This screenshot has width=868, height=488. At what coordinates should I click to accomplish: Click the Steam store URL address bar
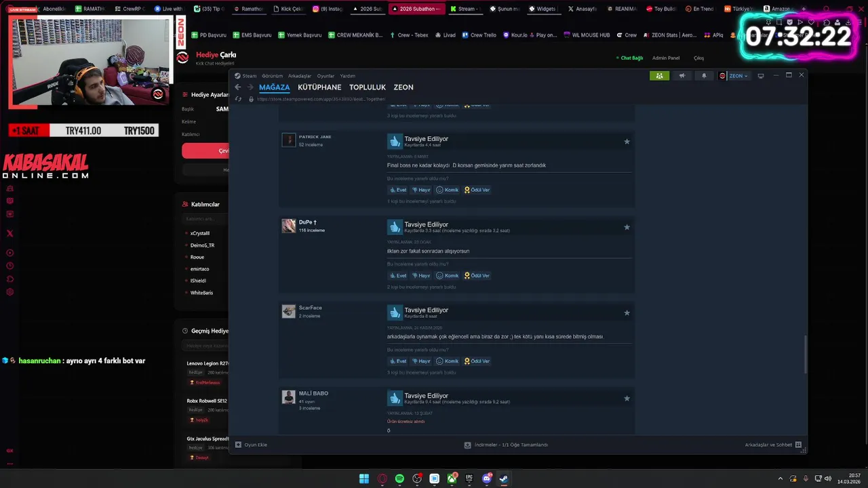(321, 99)
